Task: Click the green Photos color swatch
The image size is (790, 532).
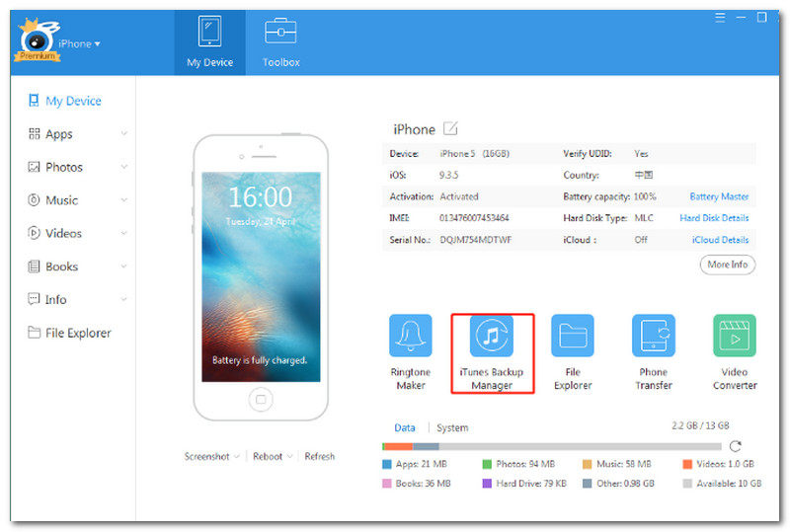Action: click(487, 464)
